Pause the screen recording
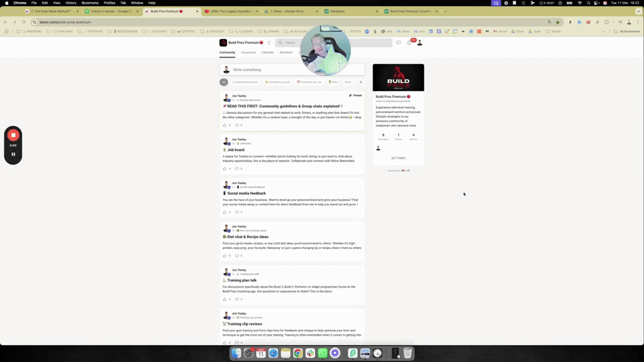Viewport: 644px width, 362px height. [13, 155]
